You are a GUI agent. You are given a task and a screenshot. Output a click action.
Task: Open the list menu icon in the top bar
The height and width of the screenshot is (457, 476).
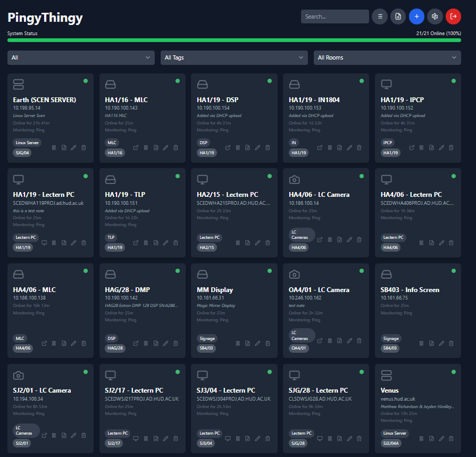(380, 16)
